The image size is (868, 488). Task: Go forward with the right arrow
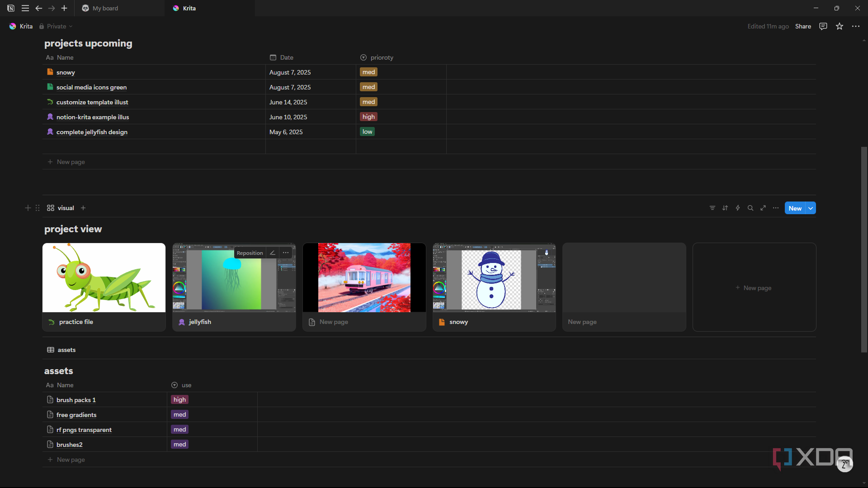[52, 8]
